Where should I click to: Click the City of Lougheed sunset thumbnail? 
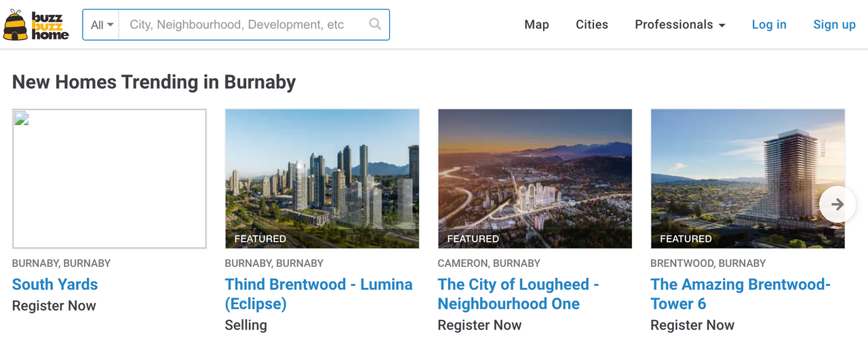pos(535,179)
